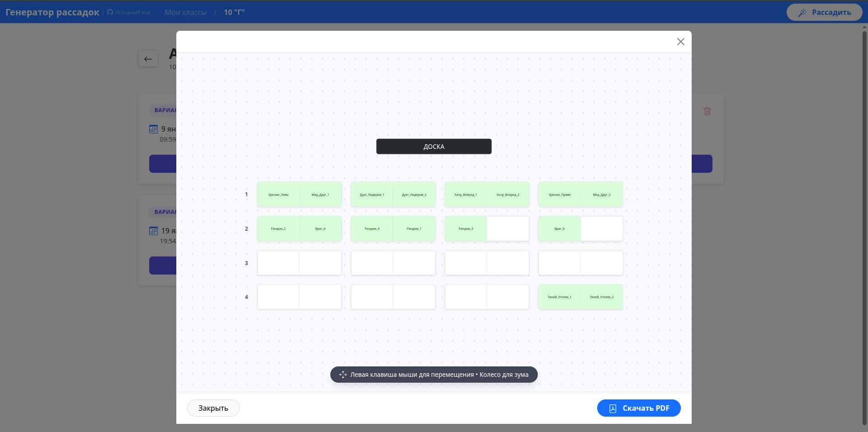Click the magic wand Рассадить button
The height and width of the screenshot is (432, 868).
824,13
